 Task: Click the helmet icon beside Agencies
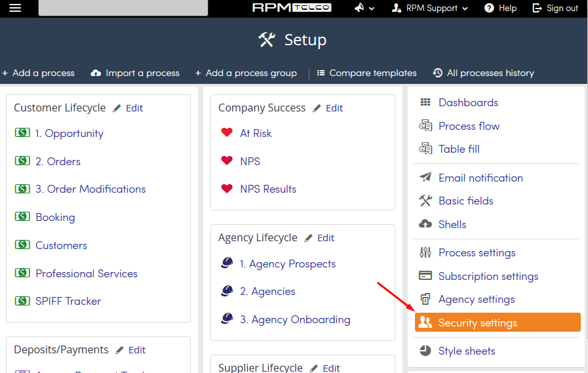(x=227, y=291)
